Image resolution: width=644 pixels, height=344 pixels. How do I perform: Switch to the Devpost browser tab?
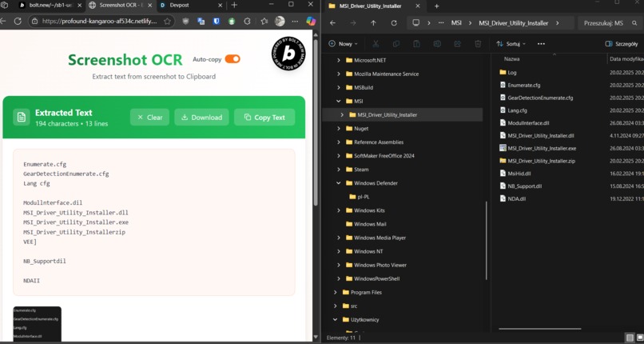coord(192,6)
